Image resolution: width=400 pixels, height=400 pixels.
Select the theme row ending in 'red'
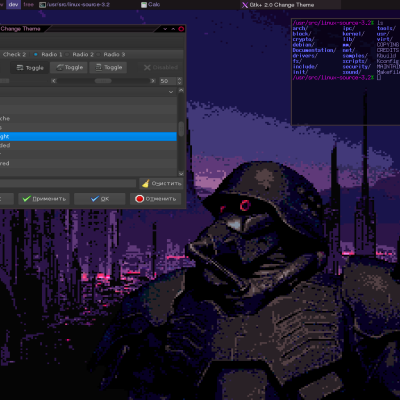click(x=88, y=163)
